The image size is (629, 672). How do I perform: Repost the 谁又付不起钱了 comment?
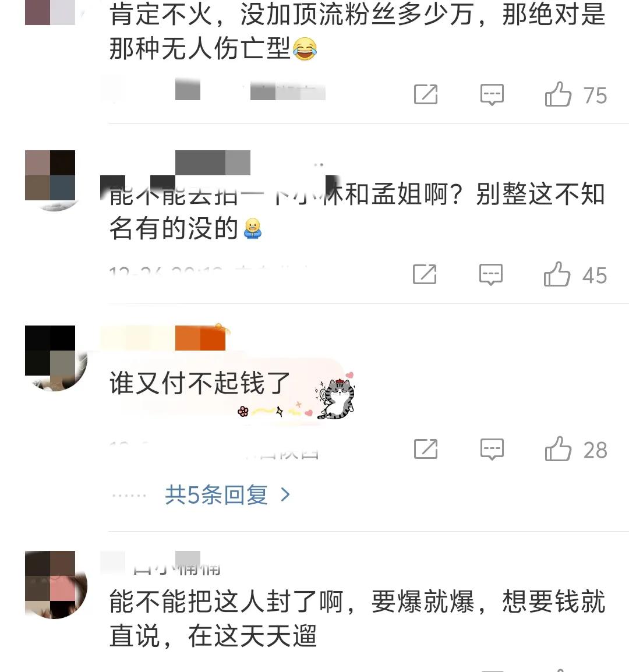click(x=426, y=449)
